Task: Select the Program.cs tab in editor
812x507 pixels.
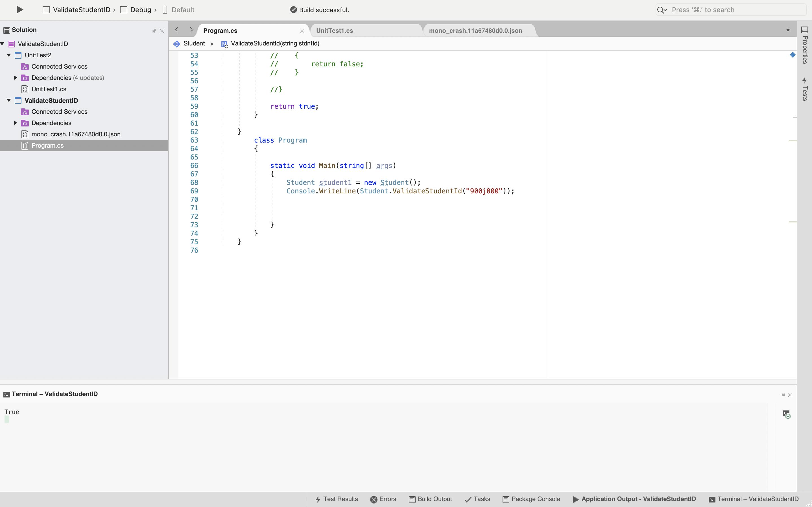Action: click(220, 30)
